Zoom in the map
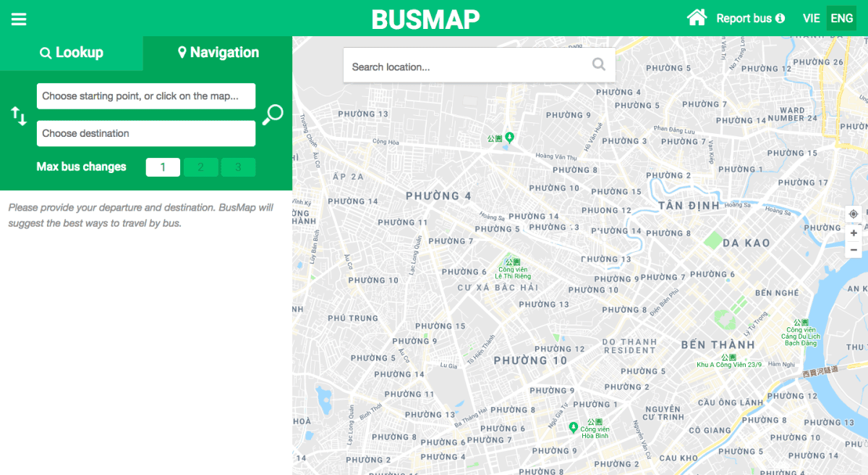Screen dimensions: 868x475 click(854, 233)
